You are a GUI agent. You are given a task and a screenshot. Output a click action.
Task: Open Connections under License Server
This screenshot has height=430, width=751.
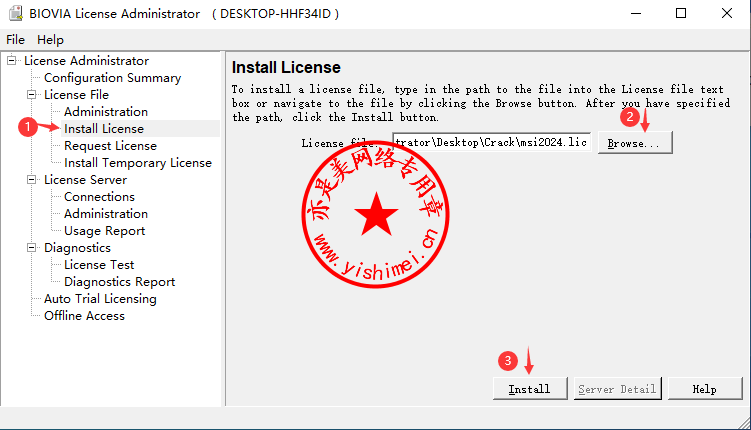click(x=99, y=197)
